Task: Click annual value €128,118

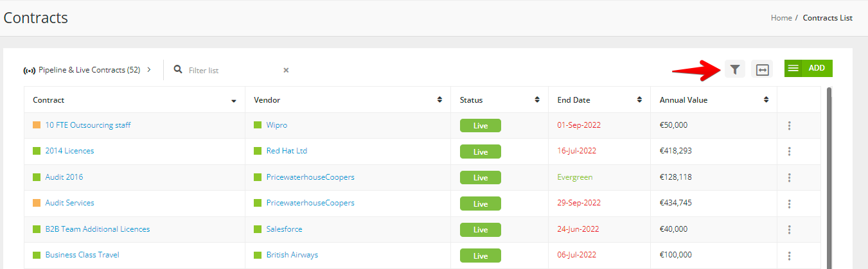Action: point(676,177)
